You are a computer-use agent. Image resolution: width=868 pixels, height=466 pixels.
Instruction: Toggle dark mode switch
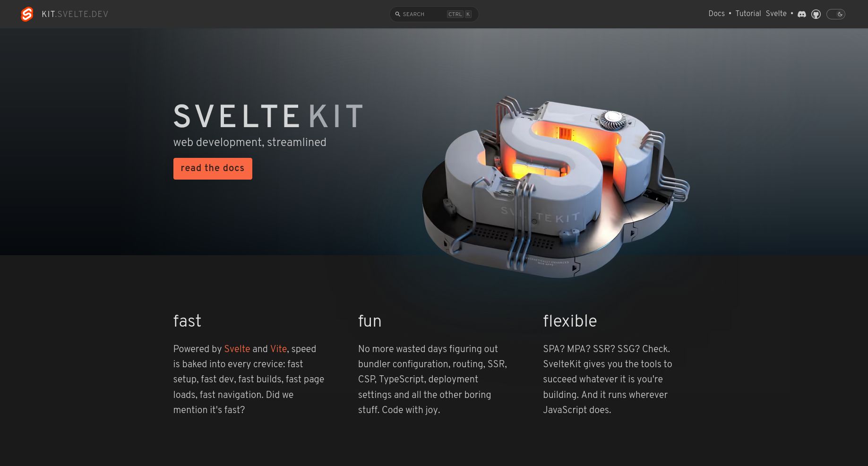coord(835,14)
